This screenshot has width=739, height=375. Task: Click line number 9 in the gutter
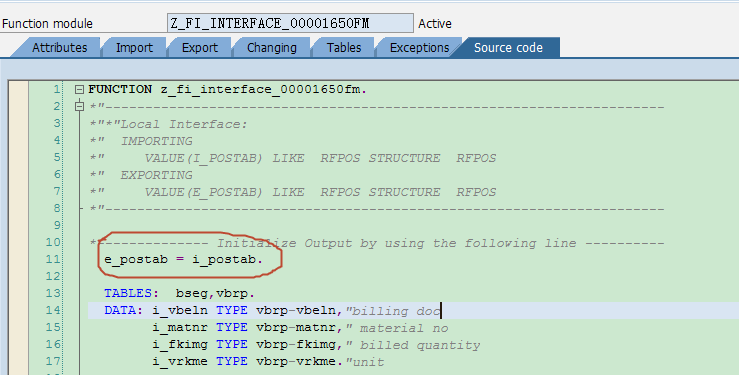point(57,226)
